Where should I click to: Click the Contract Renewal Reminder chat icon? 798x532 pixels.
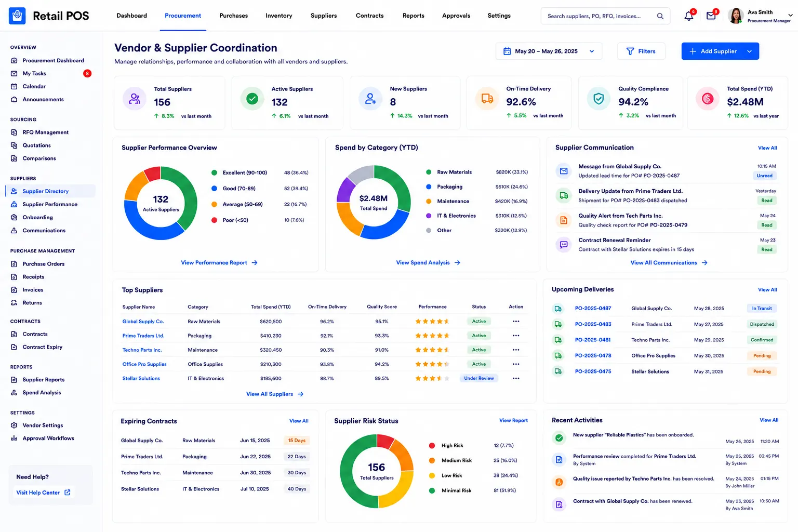click(x=564, y=245)
